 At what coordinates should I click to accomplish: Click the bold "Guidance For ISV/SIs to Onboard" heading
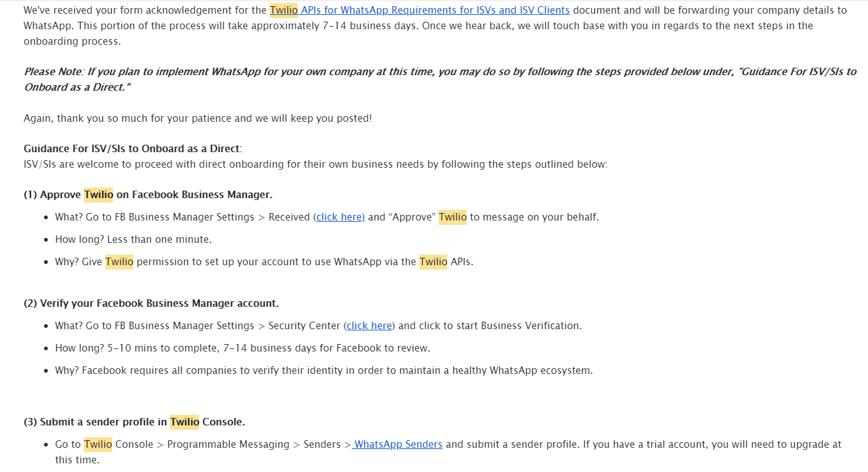(132, 148)
